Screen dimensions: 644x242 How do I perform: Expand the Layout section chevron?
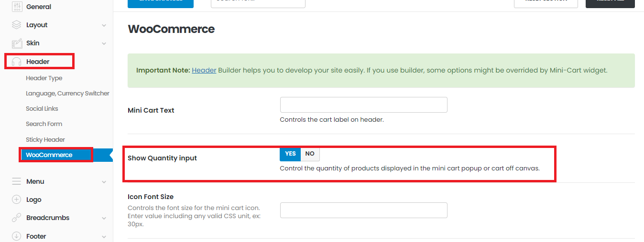pos(104,25)
